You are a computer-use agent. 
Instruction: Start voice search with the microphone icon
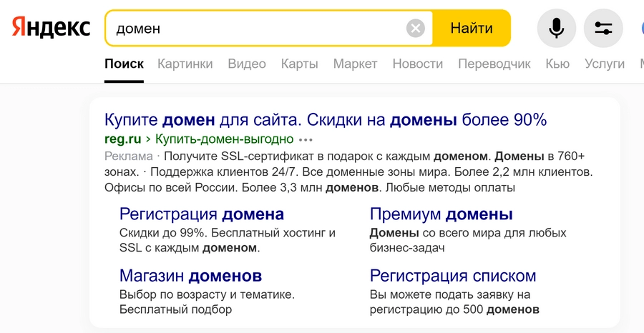click(557, 29)
